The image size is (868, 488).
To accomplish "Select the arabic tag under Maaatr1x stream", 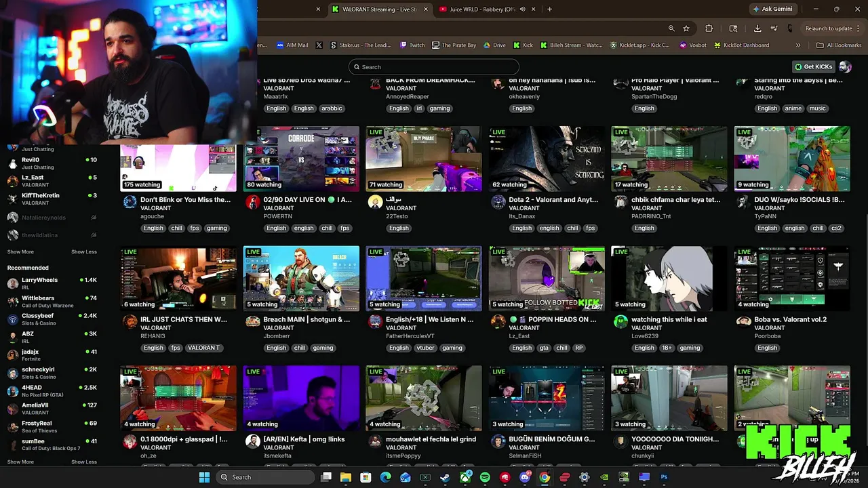I will click(332, 108).
